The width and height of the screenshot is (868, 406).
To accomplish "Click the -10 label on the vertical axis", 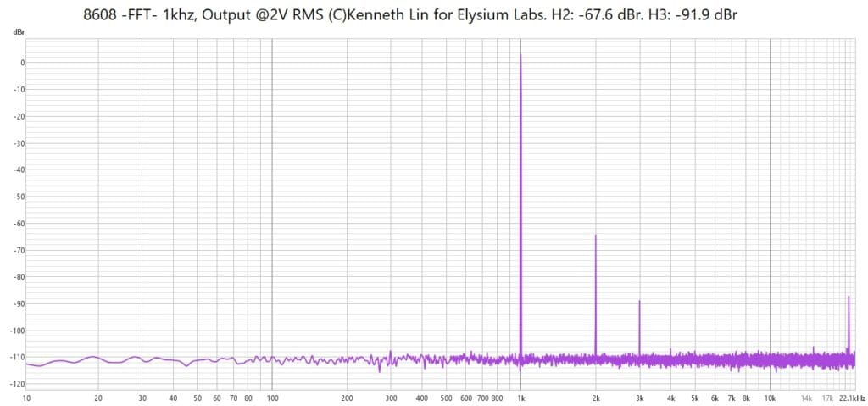I will (x=19, y=90).
